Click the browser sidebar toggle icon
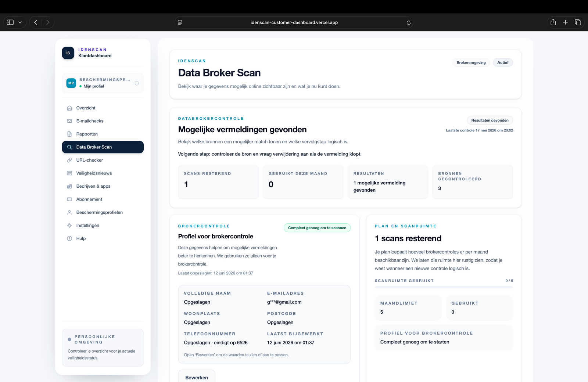This screenshot has height=382, width=588. 10,22
